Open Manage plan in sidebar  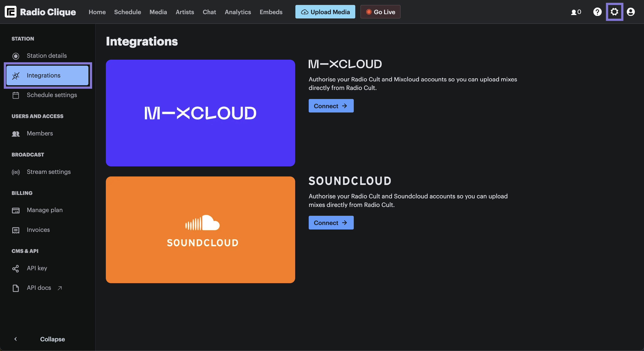(47, 210)
